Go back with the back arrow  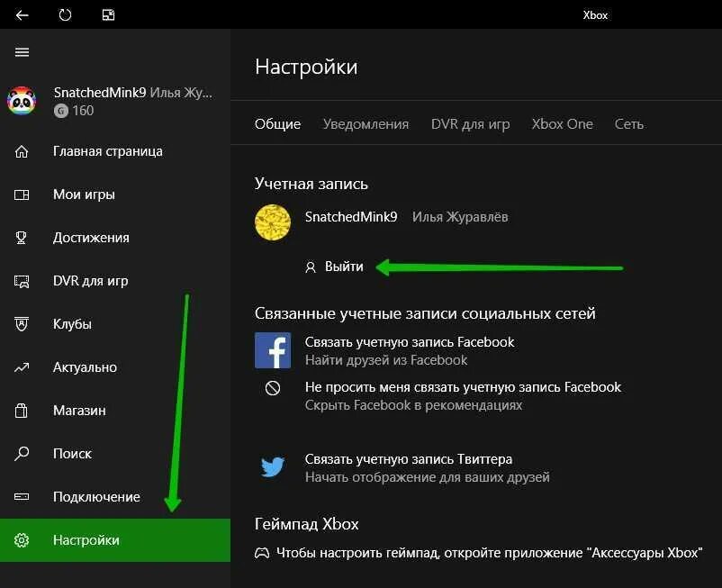[x=22, y=15]
